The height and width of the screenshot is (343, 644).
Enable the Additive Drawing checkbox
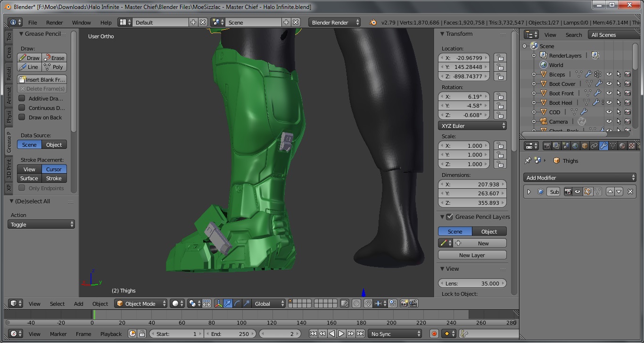click(x=22, y=99)
